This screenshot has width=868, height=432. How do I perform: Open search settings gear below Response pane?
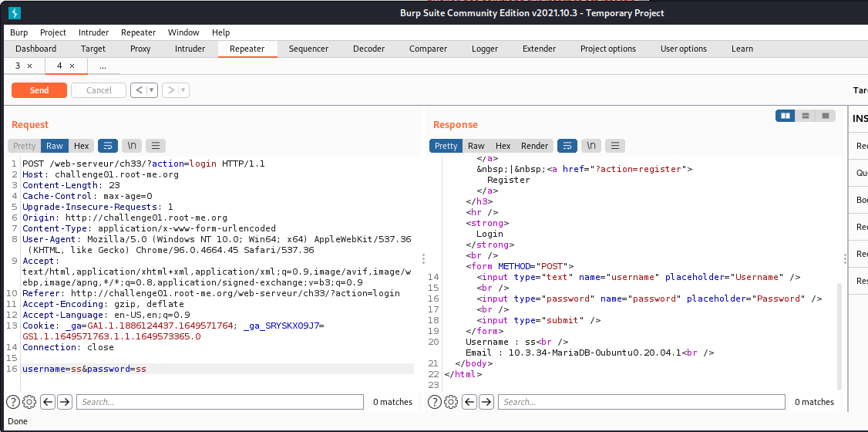pyautogui.click(x=451, y=402)
